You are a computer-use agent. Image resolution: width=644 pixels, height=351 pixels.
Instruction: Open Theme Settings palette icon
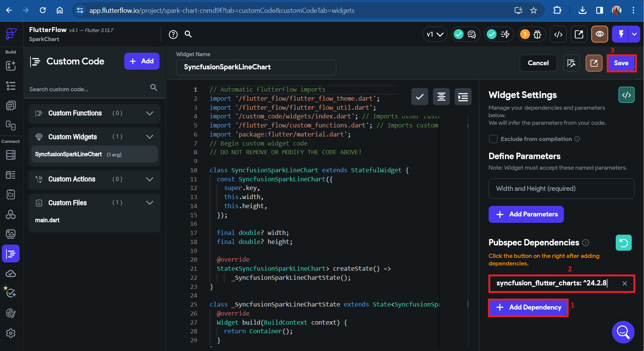(x=11, y=313)
